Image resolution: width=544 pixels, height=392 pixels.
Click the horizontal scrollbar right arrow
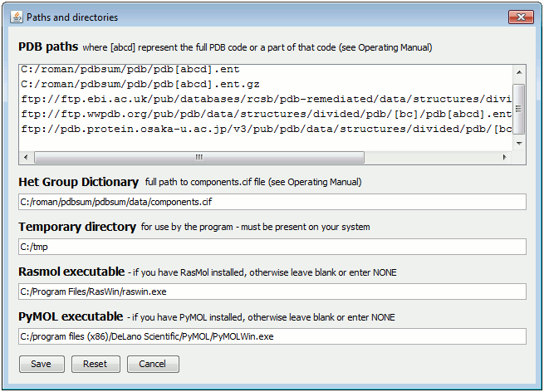506,156
